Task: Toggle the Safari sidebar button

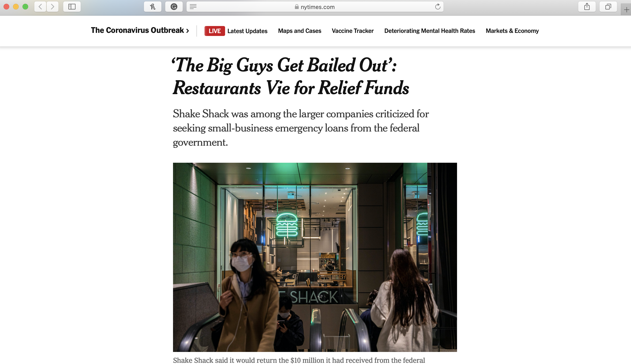Action: click(72, 7)
